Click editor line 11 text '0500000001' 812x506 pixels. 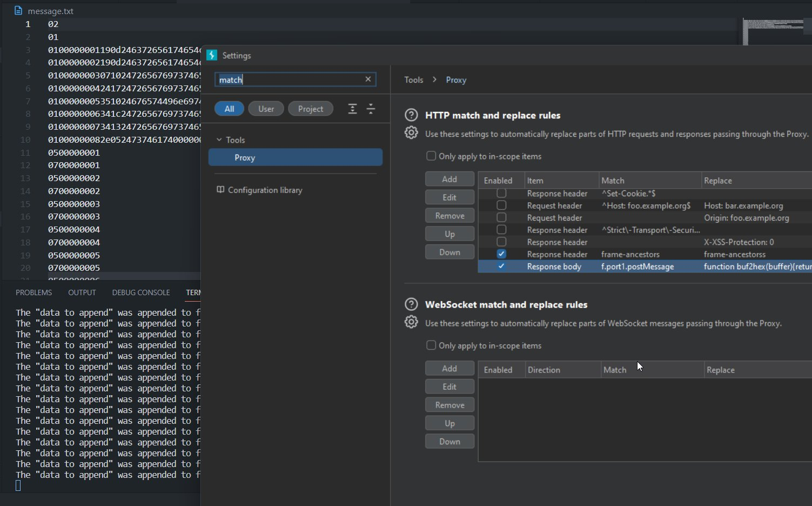[x=74, y=152]
